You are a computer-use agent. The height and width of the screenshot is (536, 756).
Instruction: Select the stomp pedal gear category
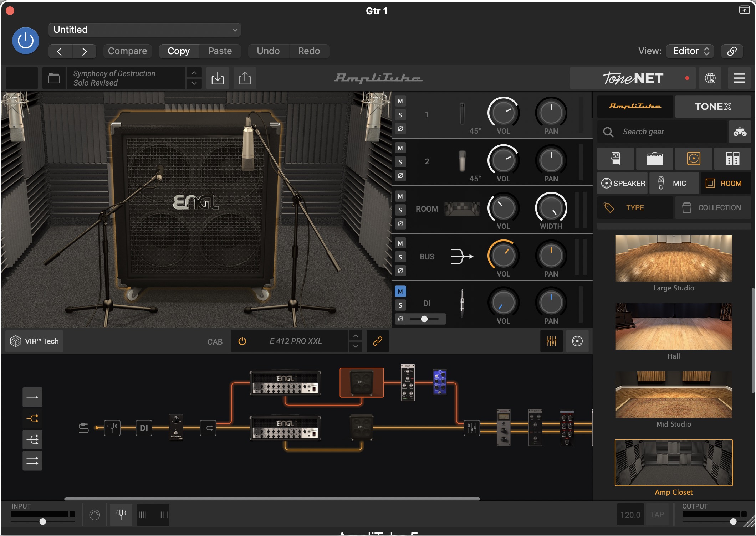click(x=615, y=159)
